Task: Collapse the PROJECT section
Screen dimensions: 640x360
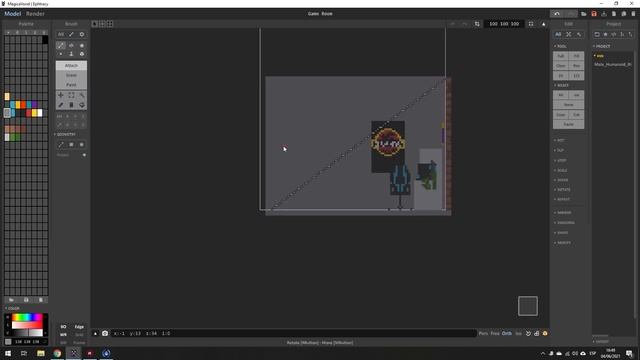Action: tap(602, 47)
